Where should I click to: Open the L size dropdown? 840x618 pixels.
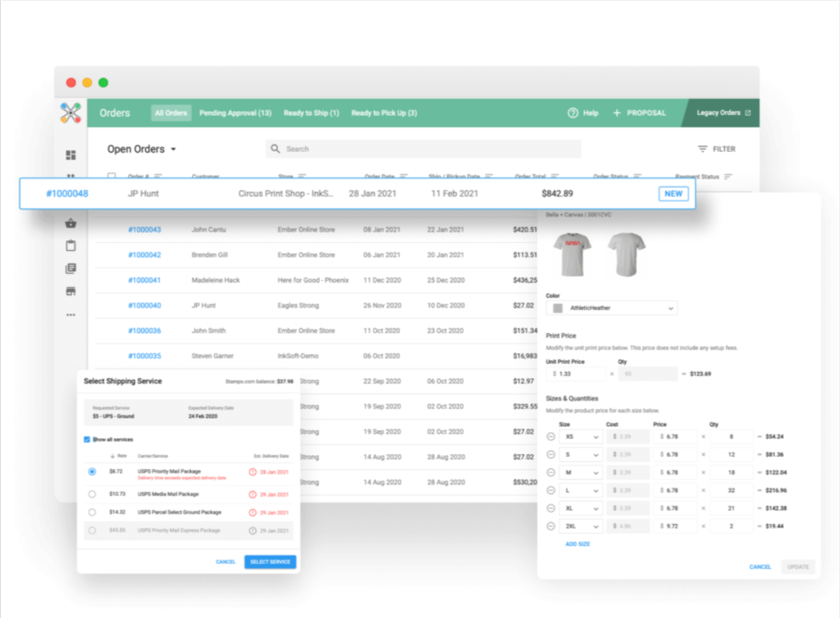point(580,490)
